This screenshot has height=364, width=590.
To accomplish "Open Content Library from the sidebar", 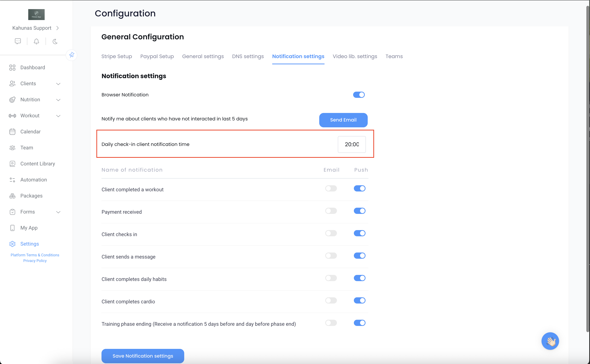I will click(x=38, y=164).
